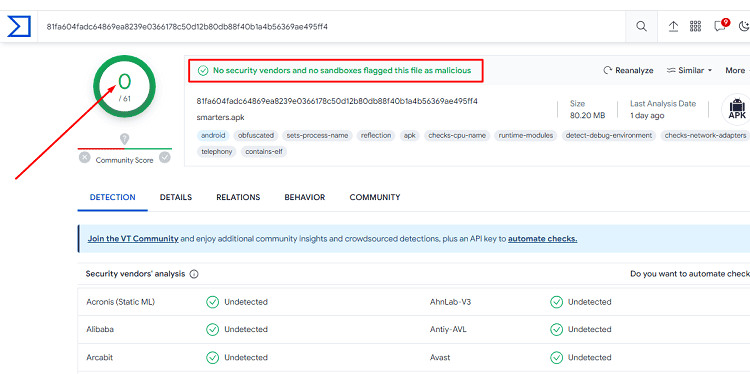Click the community score question marker
Image resolution: width=750 pixels, height=374 pixels.
pos(124,139)
